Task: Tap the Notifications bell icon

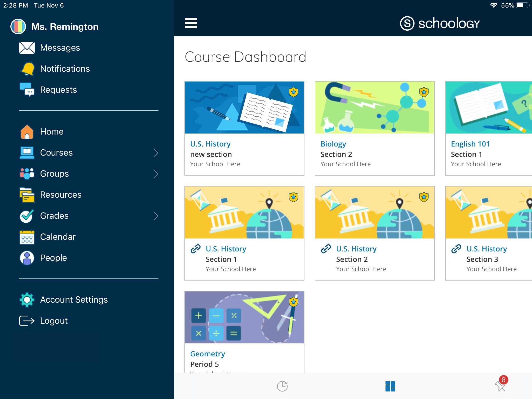Action: [x=27, y=69]
